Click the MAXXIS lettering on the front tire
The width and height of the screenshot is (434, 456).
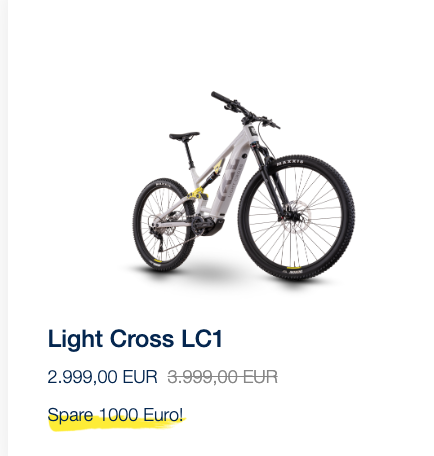point(290,163)
